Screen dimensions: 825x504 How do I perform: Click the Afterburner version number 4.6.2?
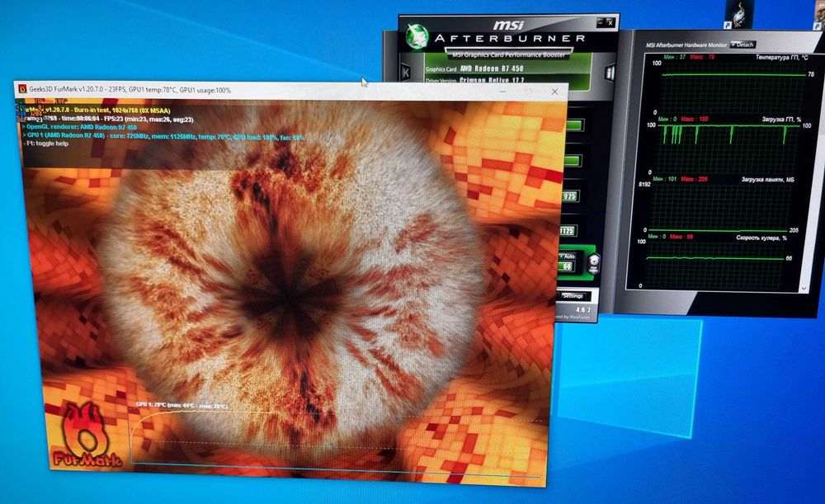582,310
